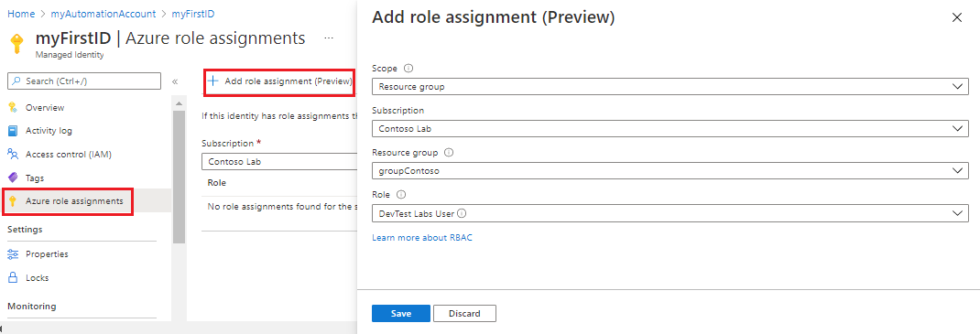Click the sidebar scrollbar up arrow
This screenshot has width=980, height=334.
[179, 103]
